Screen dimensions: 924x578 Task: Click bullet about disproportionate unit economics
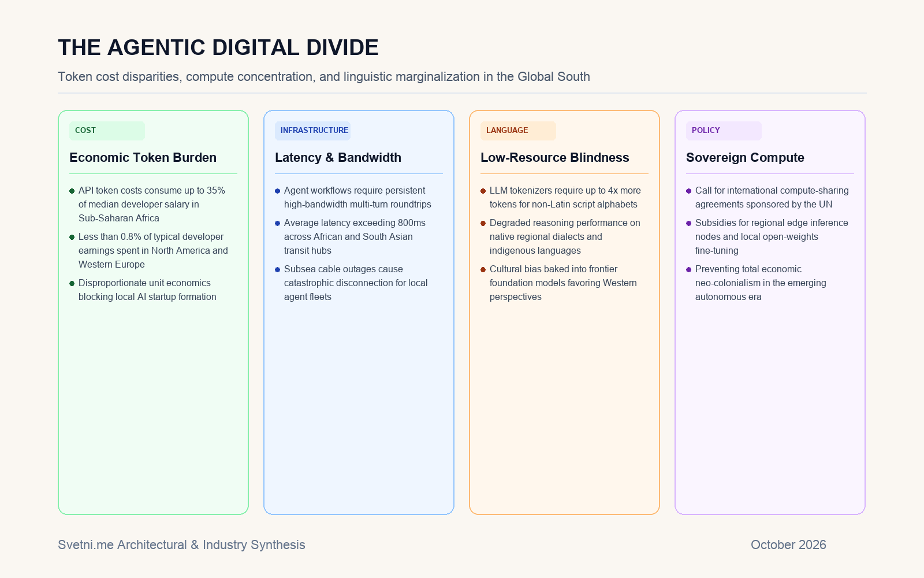tap(143, 290)
